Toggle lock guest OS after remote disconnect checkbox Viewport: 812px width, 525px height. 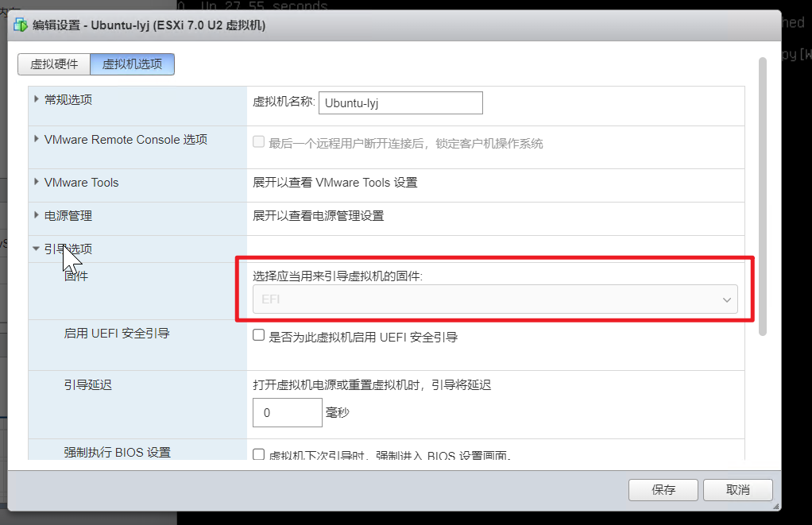pyautogui.click(x=258, y=142)
